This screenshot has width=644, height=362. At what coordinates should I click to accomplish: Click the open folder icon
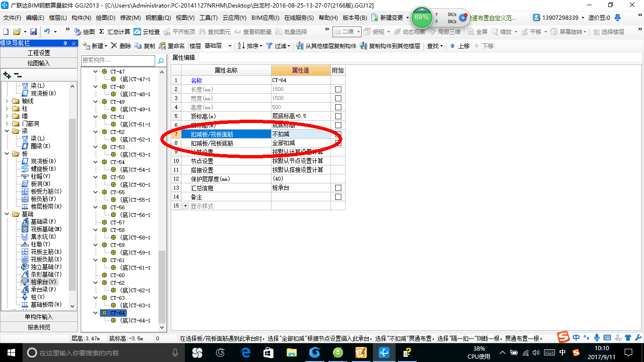(x=17, y=32)
